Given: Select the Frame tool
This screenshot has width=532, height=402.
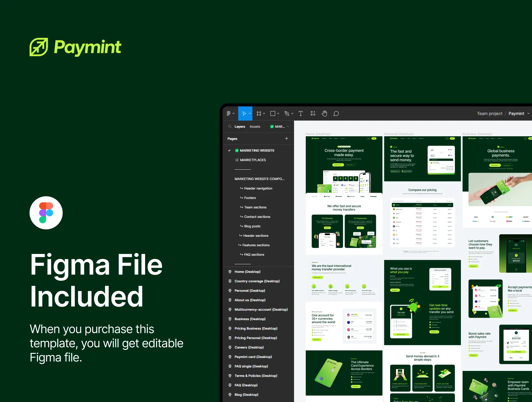Looking at the screenshot, I should click(x=259, y=114).
